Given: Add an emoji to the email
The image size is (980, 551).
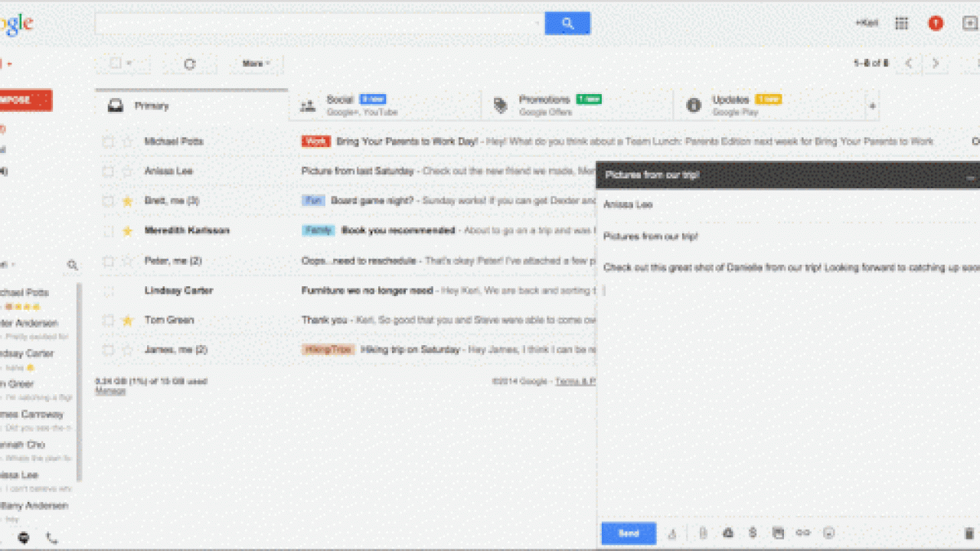Looking at the screenshot, I should pyautogui.click(x=828, y=533).
